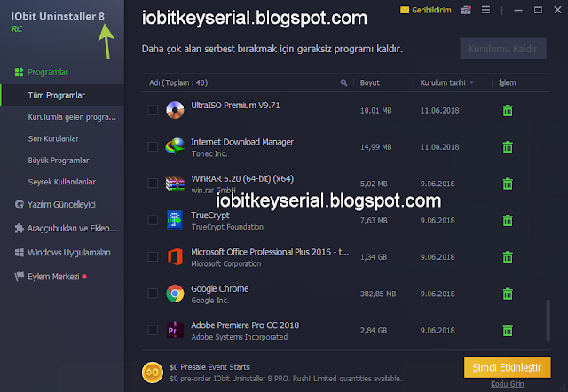Click the Geribildirim envelope icon
568x392 pixels.
pos(405,10)
